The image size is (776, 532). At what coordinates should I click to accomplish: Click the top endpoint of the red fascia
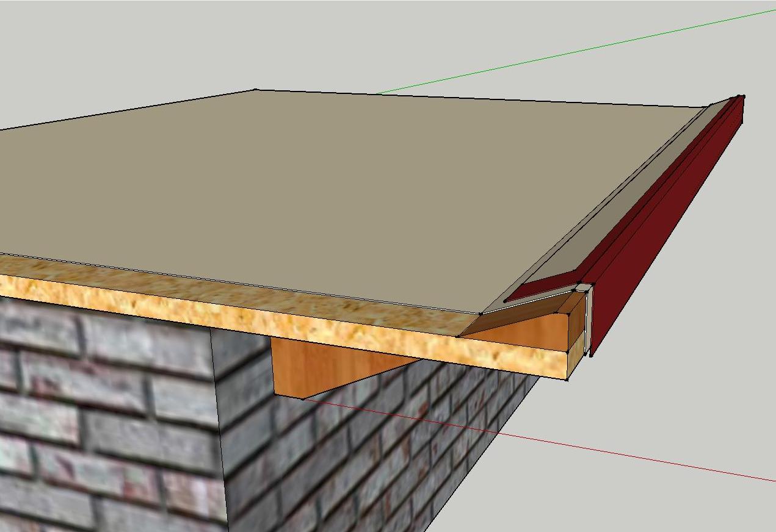(x=742, y=96)
